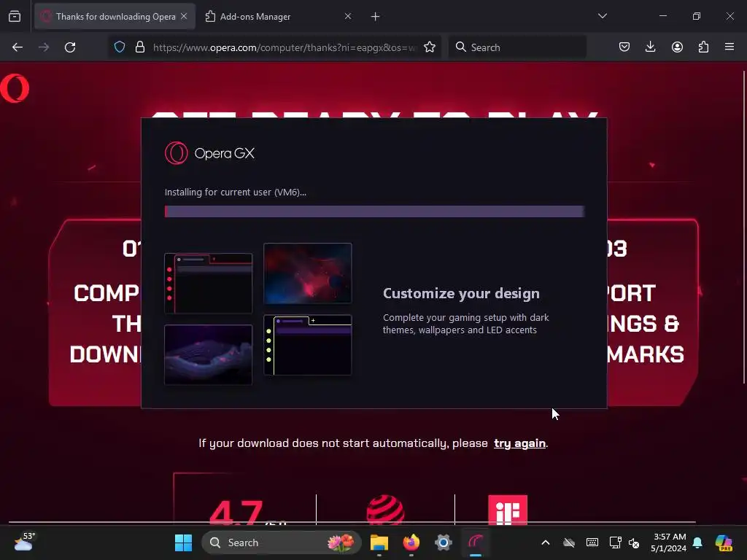Viewport: 747px width, 560px height.
Task: Open the tracking protection shield icon
Action: click(x=120, y=47)
